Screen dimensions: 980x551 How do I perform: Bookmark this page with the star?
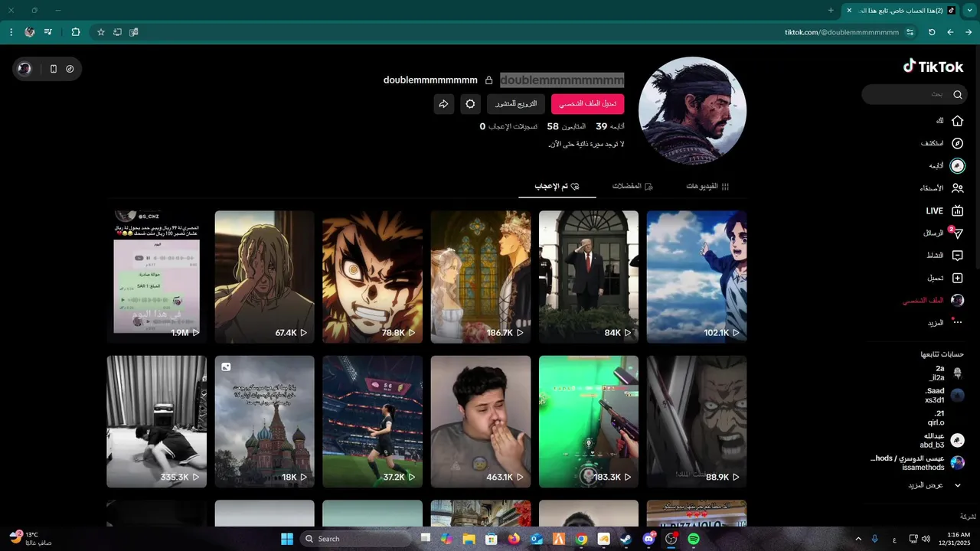[101, 32]
